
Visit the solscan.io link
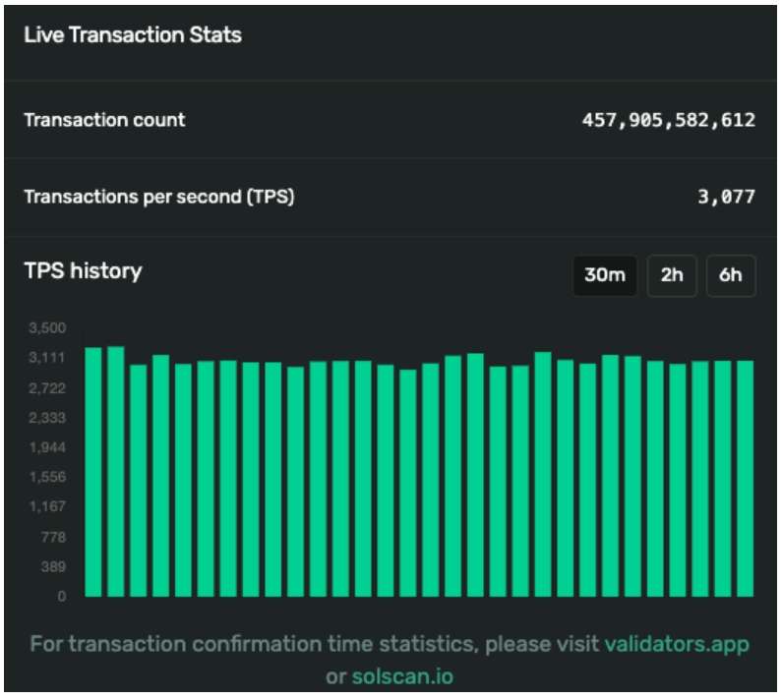[x=402, y=676]
